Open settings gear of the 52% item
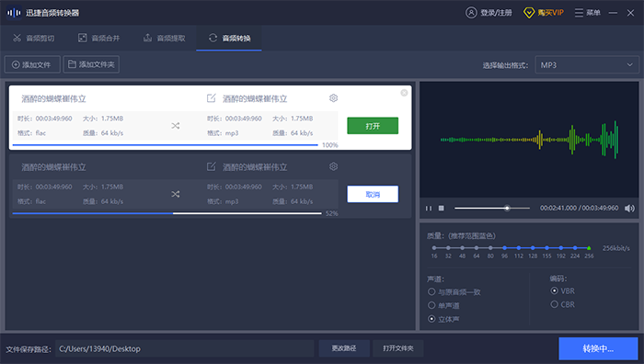 point(333,166)
